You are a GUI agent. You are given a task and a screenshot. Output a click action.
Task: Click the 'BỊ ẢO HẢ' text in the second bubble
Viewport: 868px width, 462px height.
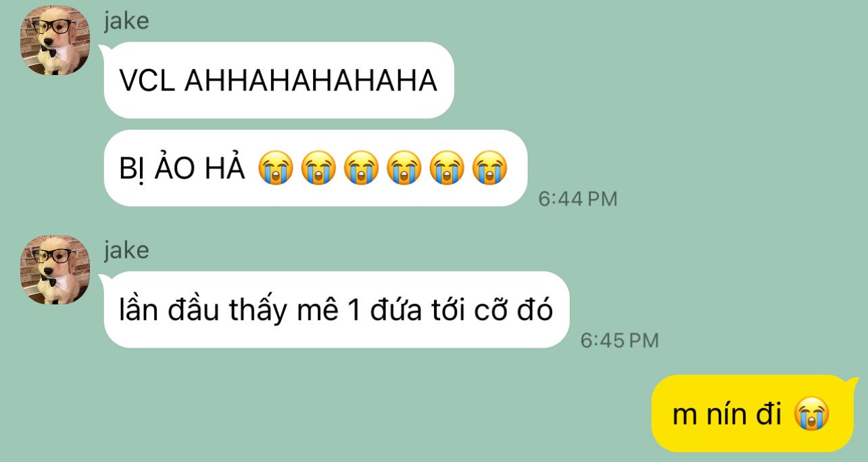182,168
